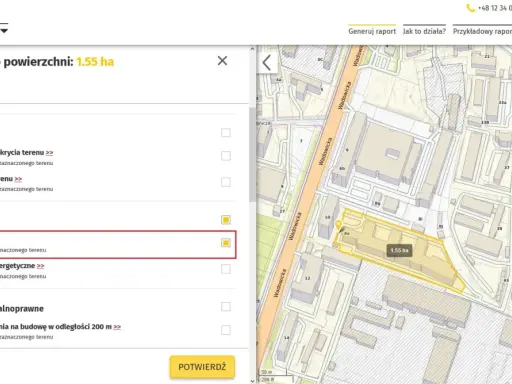The image size is (512, 384).
Task: Click the yellow 1.55 ha heading value
Action: tap(95, 62)
